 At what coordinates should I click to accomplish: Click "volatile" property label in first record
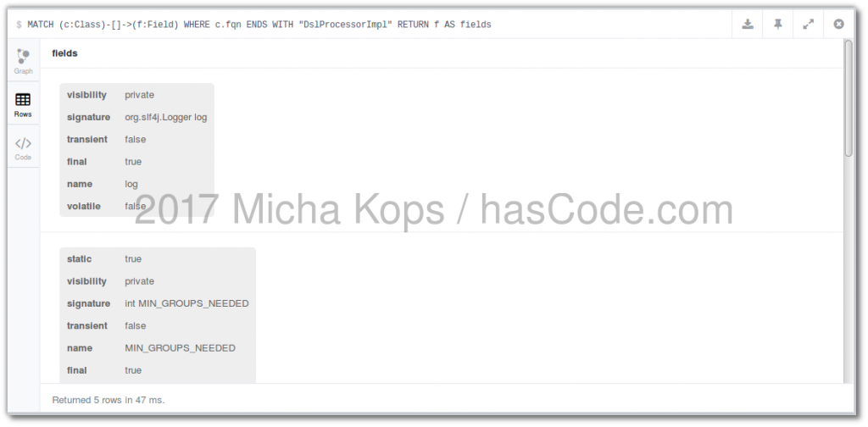click(84, 206)
